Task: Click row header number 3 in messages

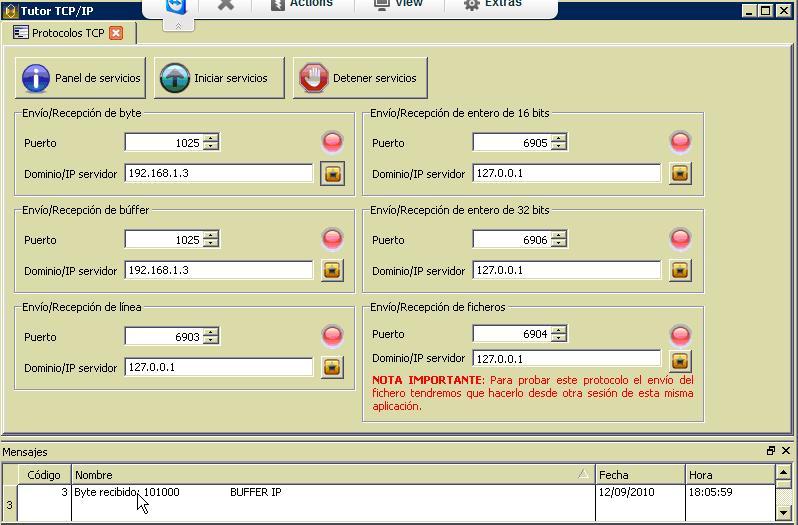Action: (x=10, y=505)
